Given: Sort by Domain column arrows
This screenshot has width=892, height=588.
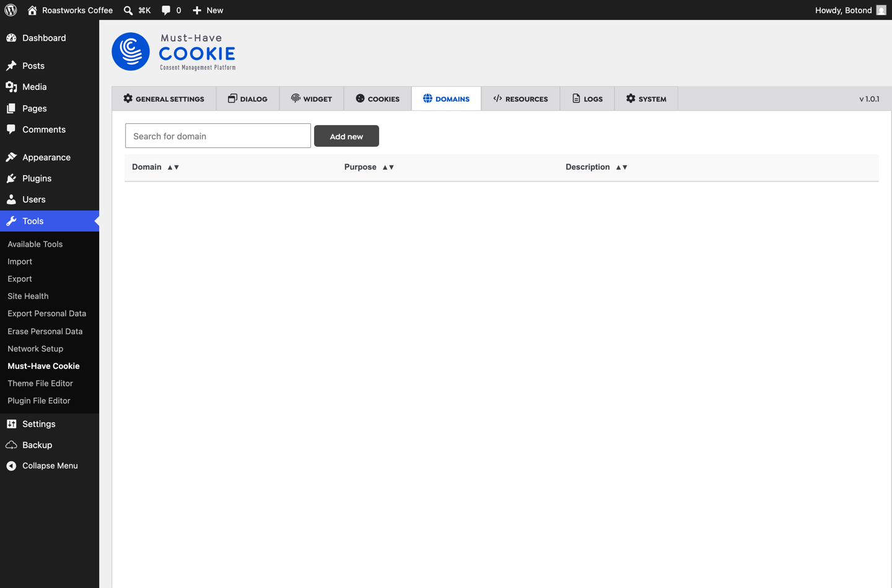Looking at the screenshot, I should (173, 167).
